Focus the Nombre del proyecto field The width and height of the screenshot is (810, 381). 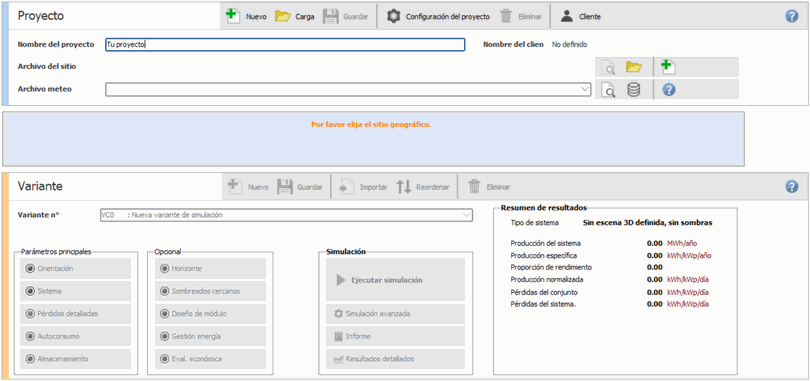click(x=285, y=44)
